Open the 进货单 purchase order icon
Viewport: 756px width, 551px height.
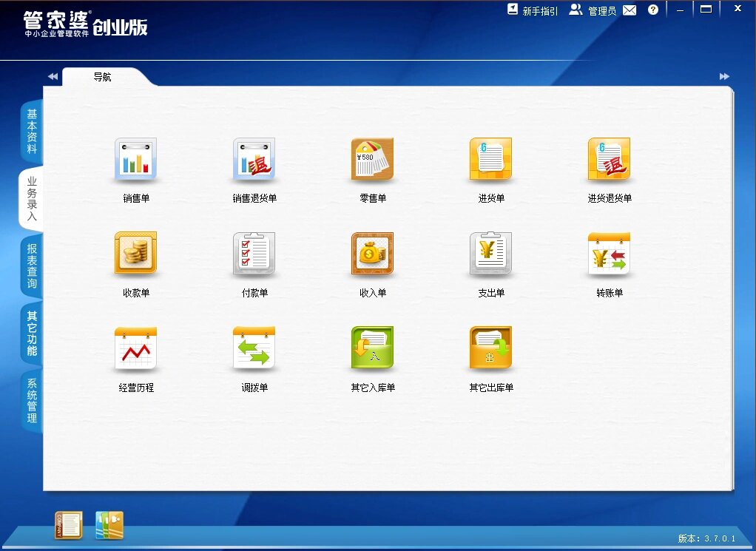[x=490, y=160]
